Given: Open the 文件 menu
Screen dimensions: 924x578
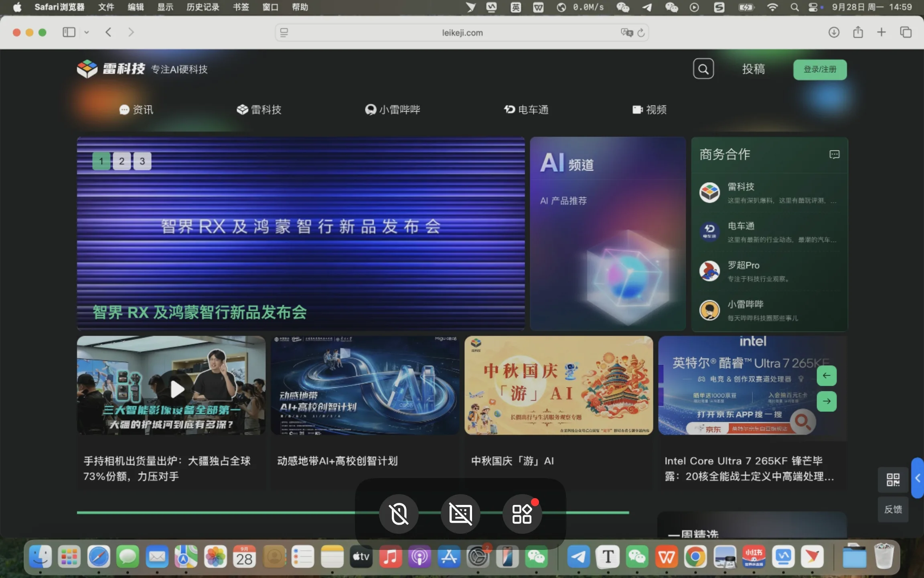Looking at the screenshot, I should (x=106, y=7).
